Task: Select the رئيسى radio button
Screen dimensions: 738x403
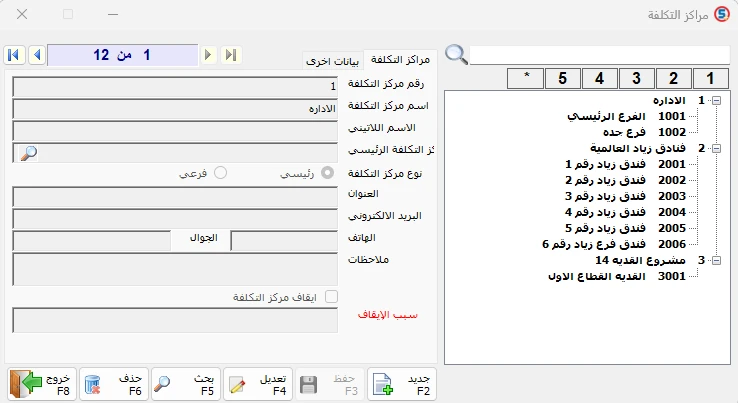Action: 328,173
